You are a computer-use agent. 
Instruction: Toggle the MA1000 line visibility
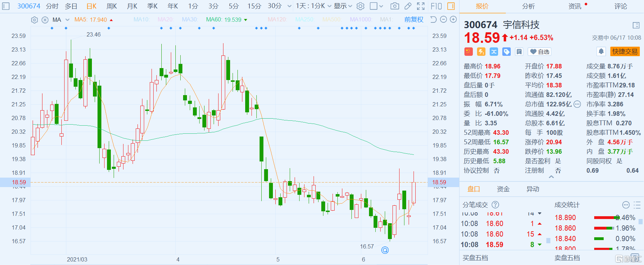tap(361, 20)
